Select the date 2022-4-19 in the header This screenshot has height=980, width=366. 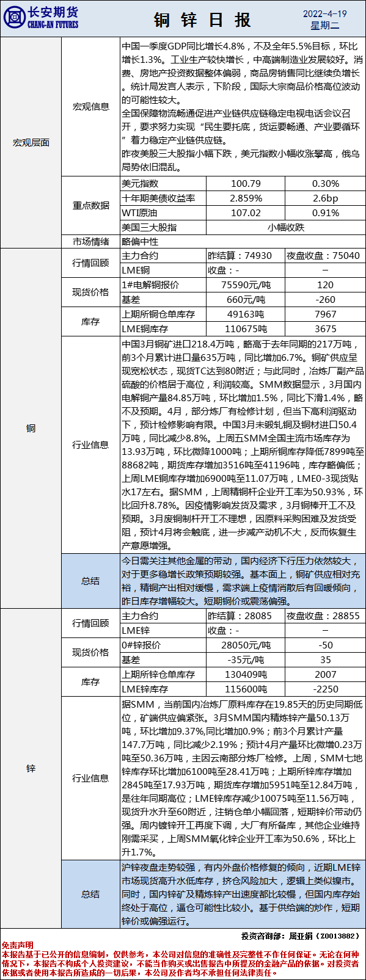pyautogui.click(x=324, y=13)
